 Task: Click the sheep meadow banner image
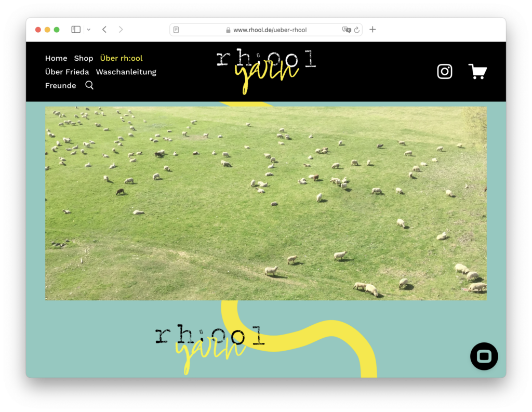pos(265,203)
